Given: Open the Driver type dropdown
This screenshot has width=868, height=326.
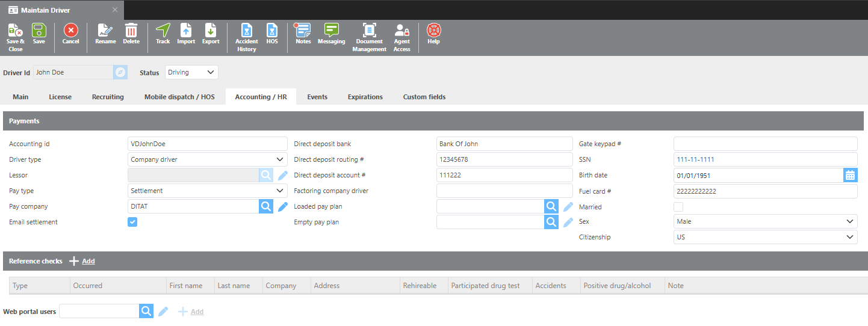Looking at the screenshot, I should coord(208,160).
